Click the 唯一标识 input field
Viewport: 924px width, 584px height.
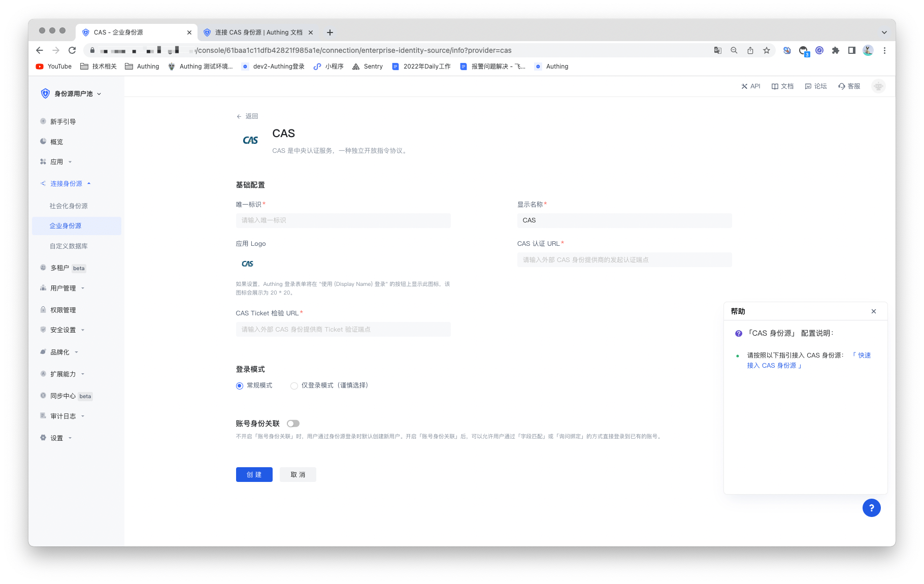pos(343,220)
